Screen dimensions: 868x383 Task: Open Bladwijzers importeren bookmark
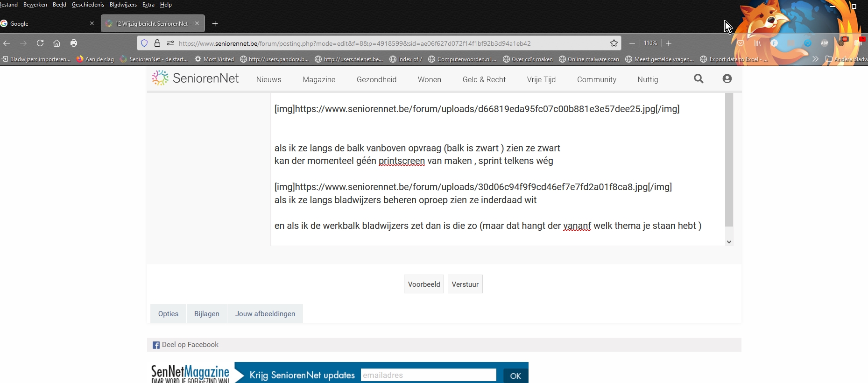[36, 59]
